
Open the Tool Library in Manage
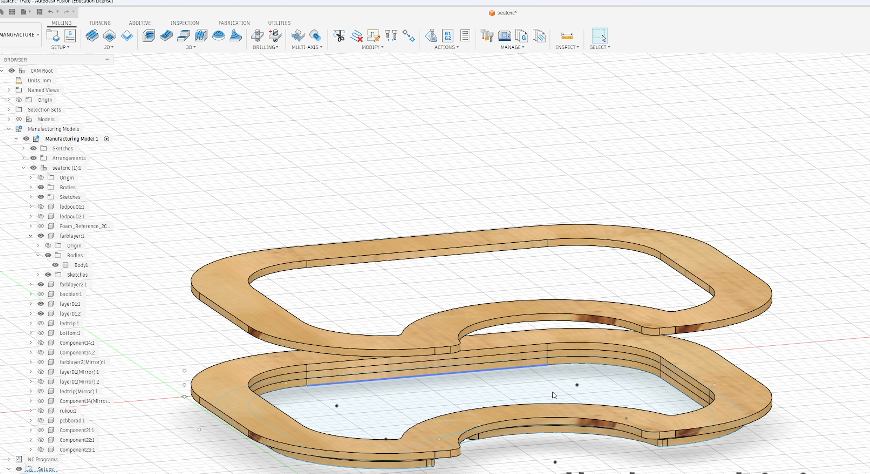coord(487,36)
